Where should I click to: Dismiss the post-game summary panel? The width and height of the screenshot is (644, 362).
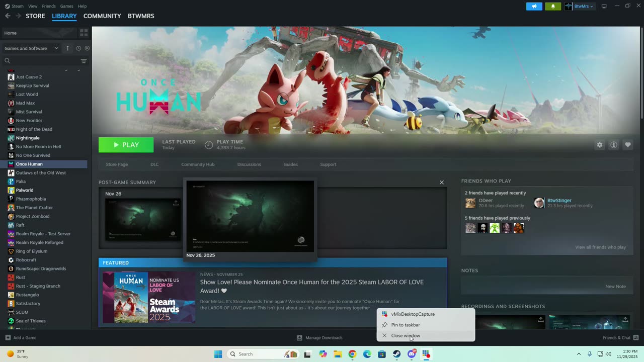(442, 183)
